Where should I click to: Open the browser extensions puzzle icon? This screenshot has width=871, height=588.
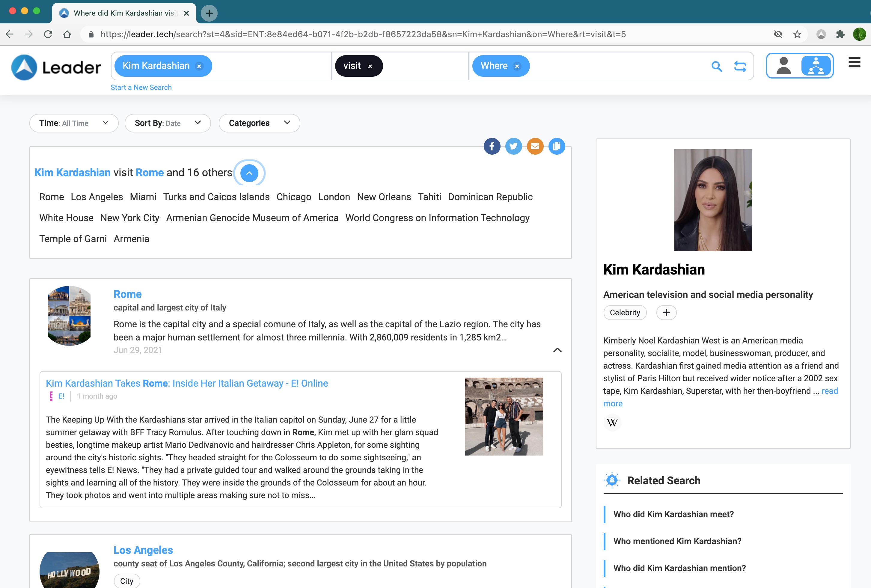click(x=840, y=34)
